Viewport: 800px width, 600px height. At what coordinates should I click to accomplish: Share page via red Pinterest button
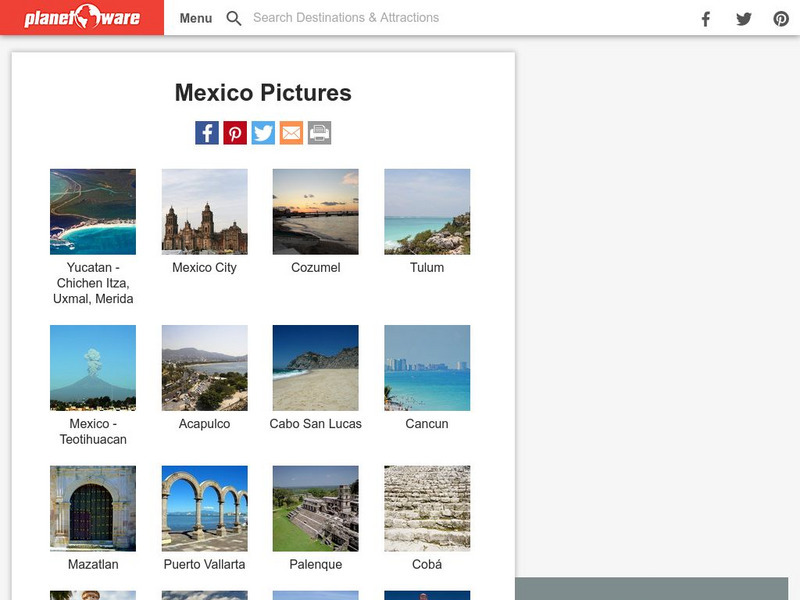pos(235,133)
